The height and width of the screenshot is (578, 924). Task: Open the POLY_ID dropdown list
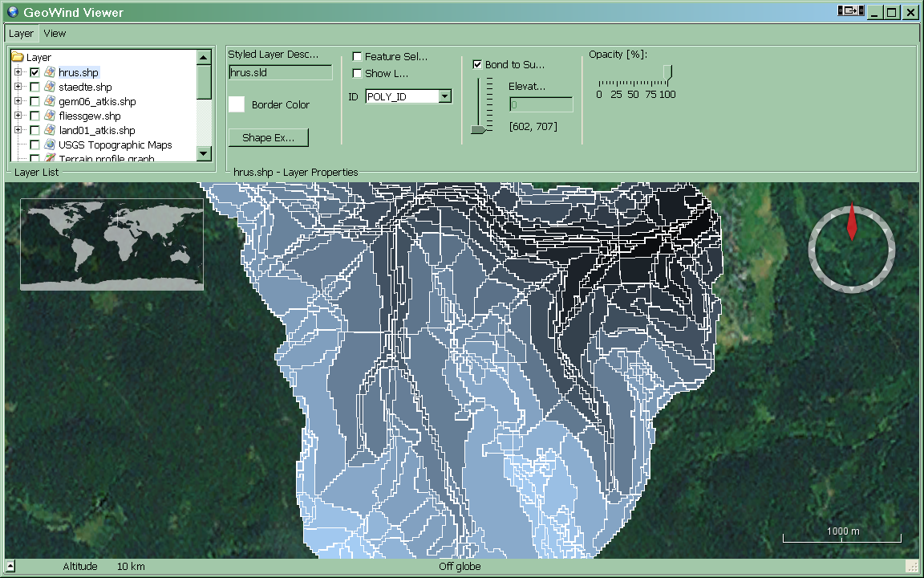[444, 96]
